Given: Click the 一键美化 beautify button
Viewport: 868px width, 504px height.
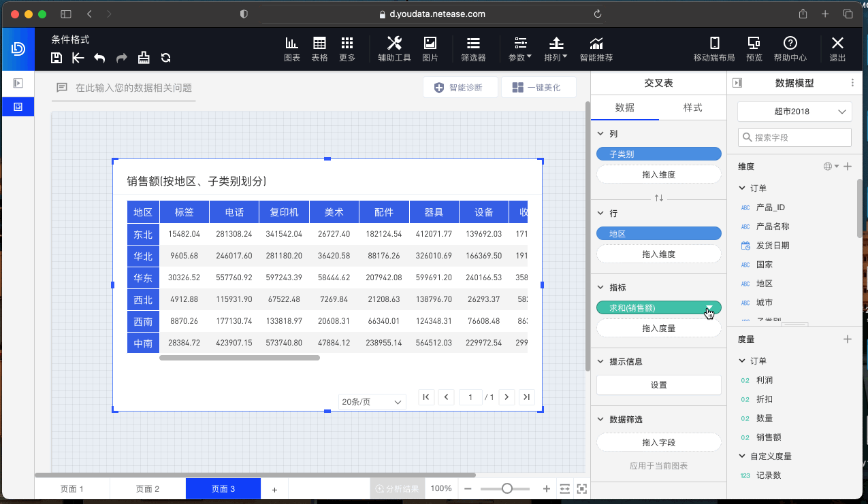Looking at the screenshot, I should tap(539, 88).
